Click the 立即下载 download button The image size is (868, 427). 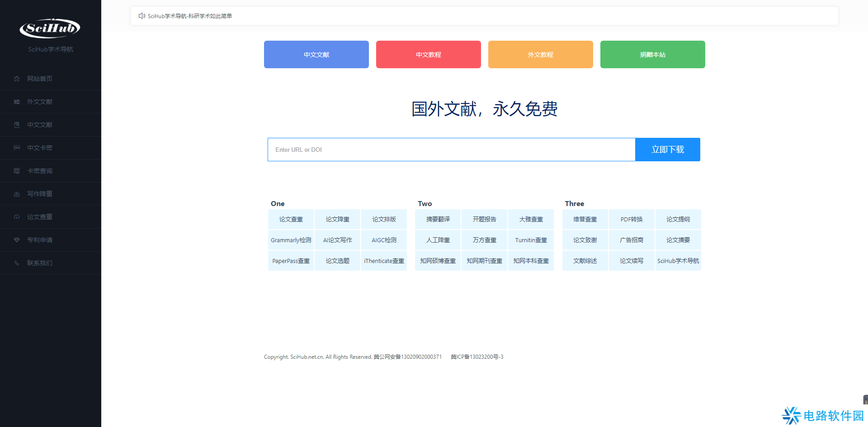[x=667, y=150]
